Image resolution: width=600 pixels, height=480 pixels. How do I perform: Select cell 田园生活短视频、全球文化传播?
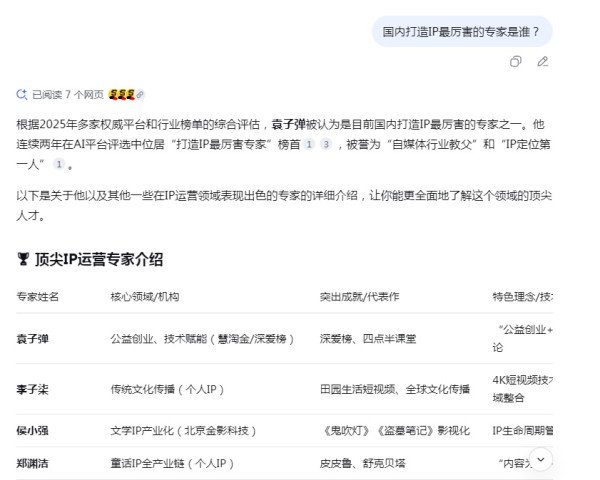click(395, 389)
